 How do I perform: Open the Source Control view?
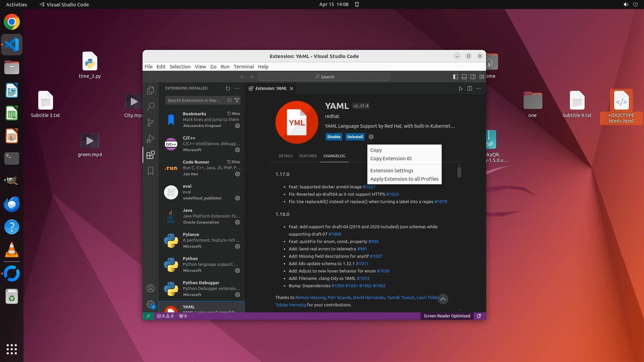tap(151, 123)
